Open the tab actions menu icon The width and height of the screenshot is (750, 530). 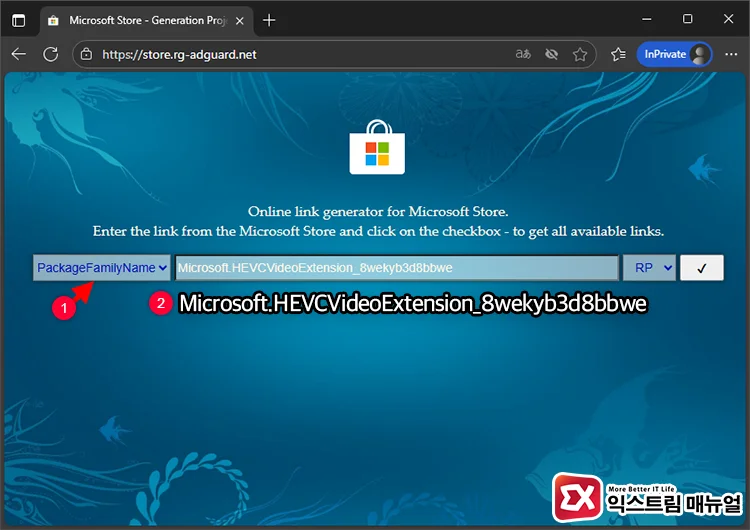19,20
